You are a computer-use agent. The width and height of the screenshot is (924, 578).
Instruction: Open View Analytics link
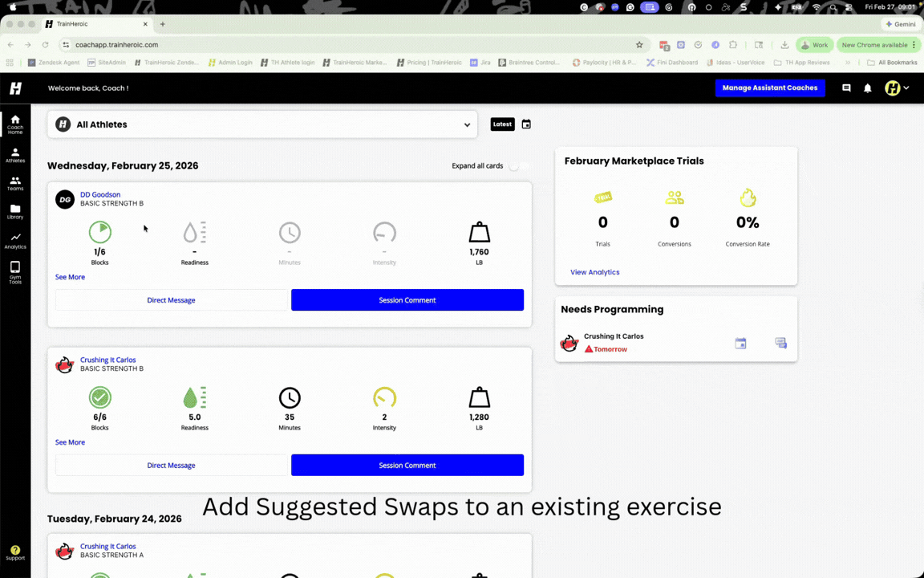click(x=594, y=272)
